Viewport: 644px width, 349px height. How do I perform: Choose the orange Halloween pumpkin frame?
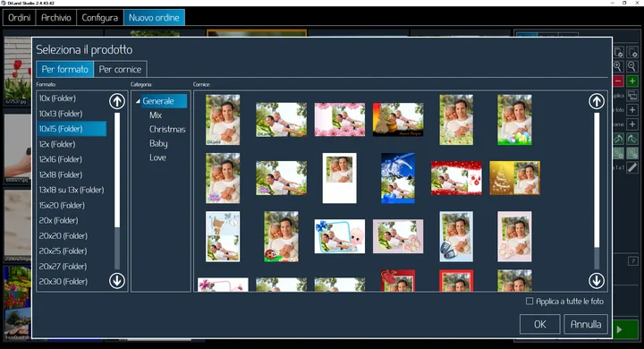pyautogui.click(x=398, y=120)
